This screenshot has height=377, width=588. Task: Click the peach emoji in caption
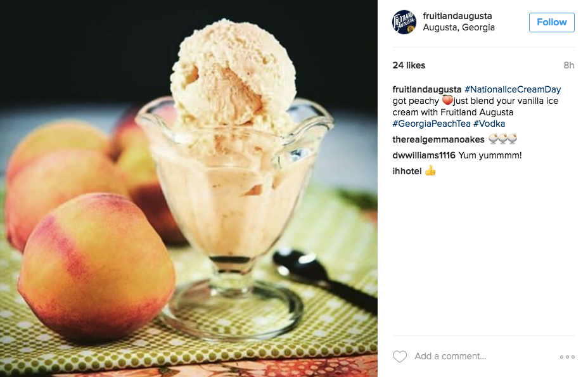pyautogui.click(x=447, y=101)
